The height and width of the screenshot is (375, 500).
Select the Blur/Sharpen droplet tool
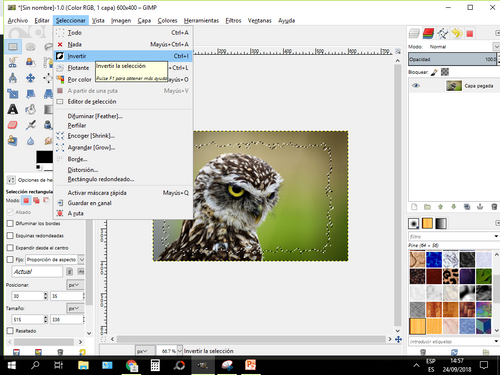[31, 141]
